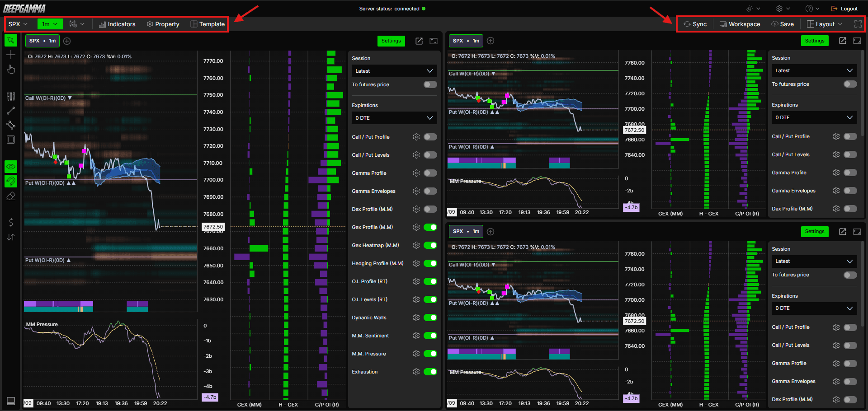Select the eraser tool
Screen dimensions: 868x411
(11, 196)
